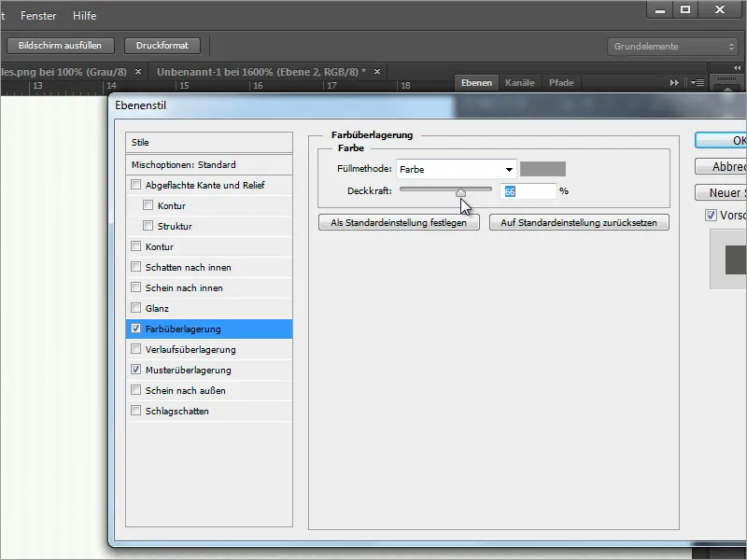Select Mischoptionen: Standard in the list
The image size is (747, 560).
pyautogui.click(x=209, y=165)
